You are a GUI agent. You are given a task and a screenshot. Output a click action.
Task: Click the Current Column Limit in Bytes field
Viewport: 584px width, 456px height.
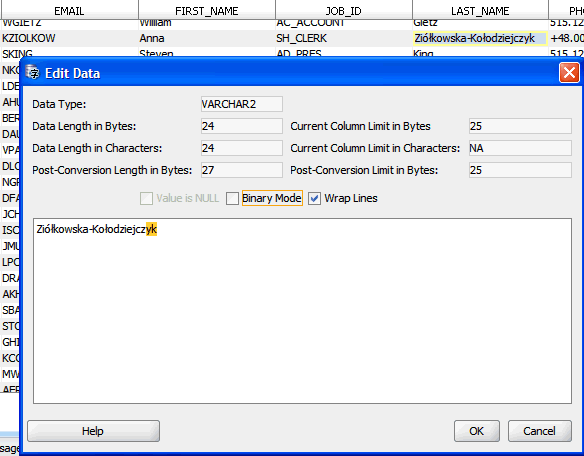point(520,126)
